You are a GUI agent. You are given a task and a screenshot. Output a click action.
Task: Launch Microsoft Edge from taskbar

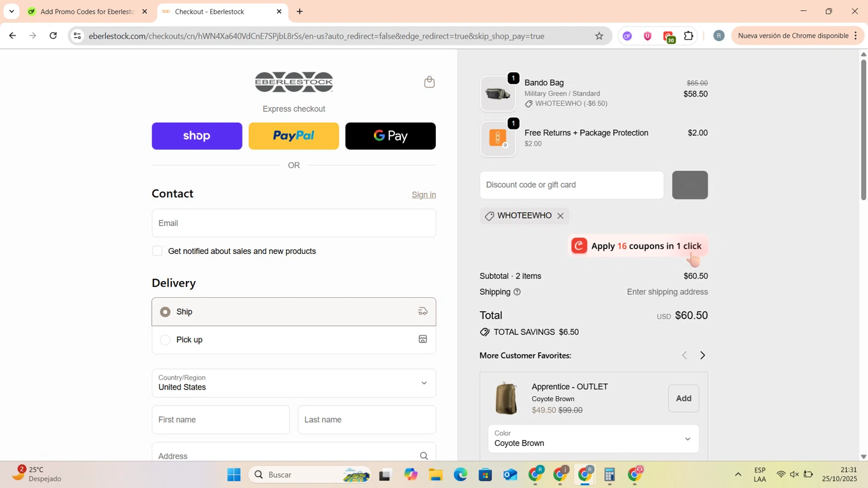click(461, 475)
